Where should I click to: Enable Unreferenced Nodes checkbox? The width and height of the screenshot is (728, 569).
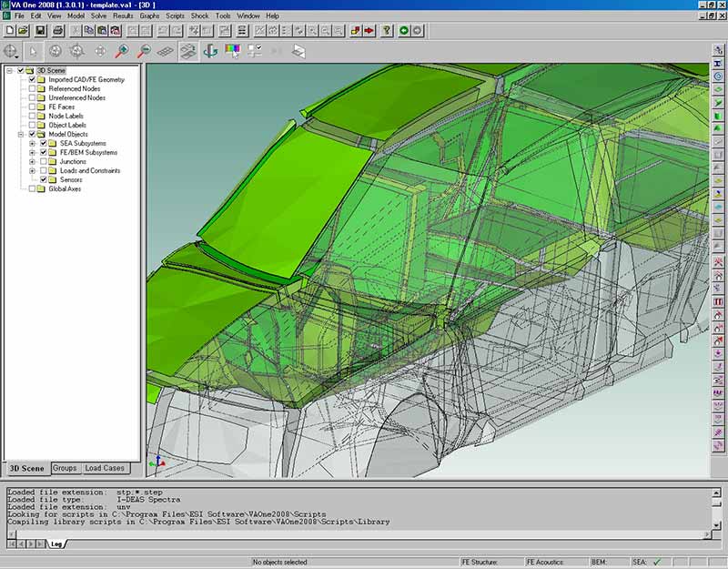click(x=32, y=97)
